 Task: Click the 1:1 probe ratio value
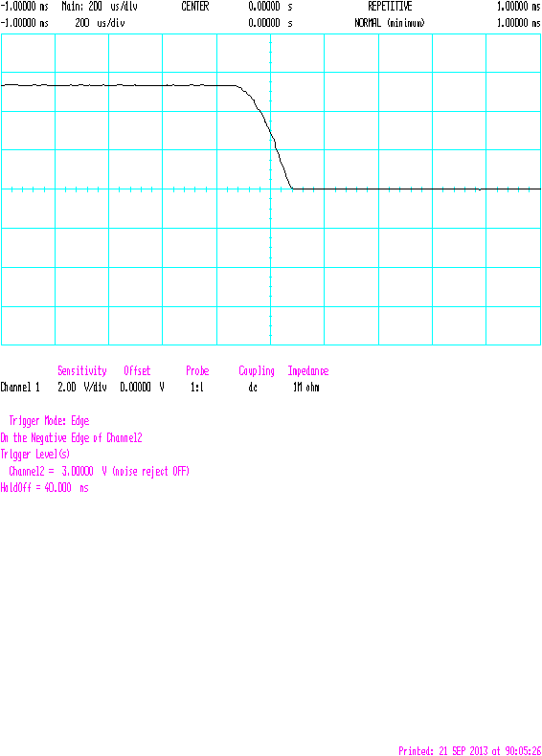(197, 388)
